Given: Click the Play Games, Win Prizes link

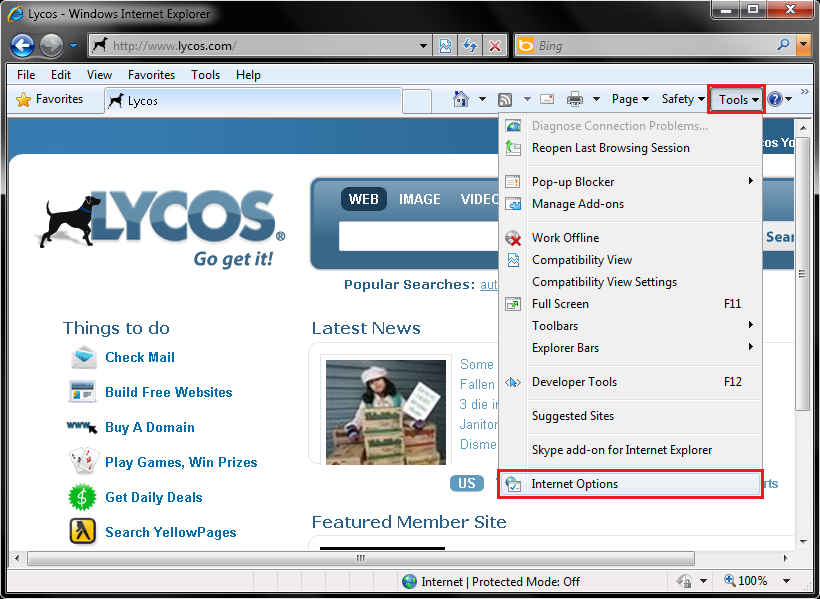Looking at the screenshot, I should click(x=181, y=462).
